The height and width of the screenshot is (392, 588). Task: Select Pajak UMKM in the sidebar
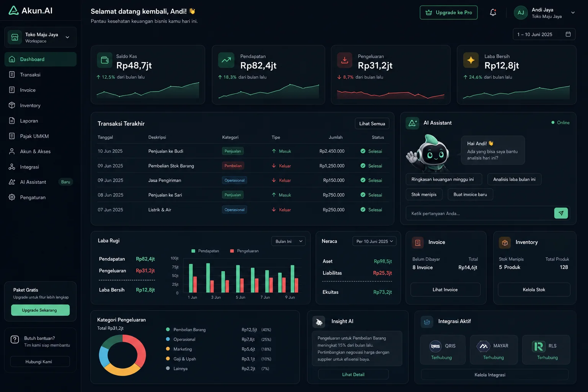point(40,136)
